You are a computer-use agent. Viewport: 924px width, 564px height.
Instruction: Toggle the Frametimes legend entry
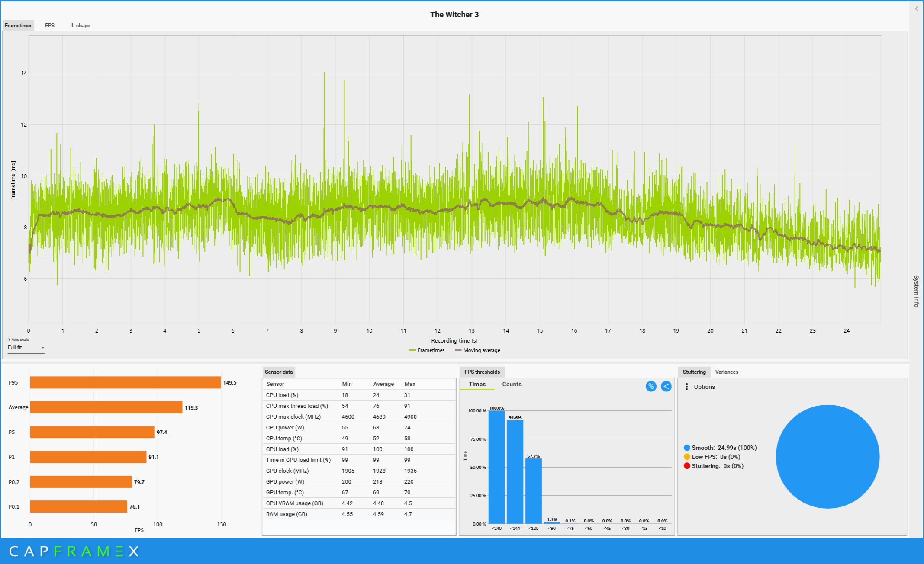coord(427,350)
